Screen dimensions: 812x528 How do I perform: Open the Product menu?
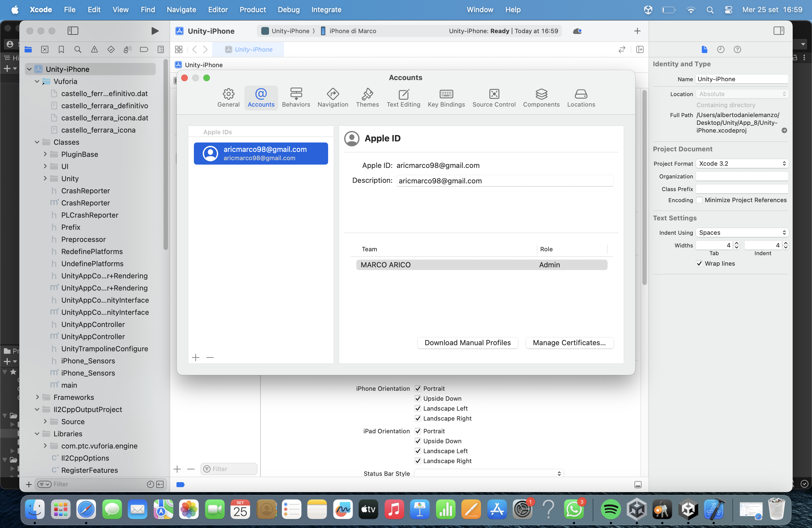252,10
